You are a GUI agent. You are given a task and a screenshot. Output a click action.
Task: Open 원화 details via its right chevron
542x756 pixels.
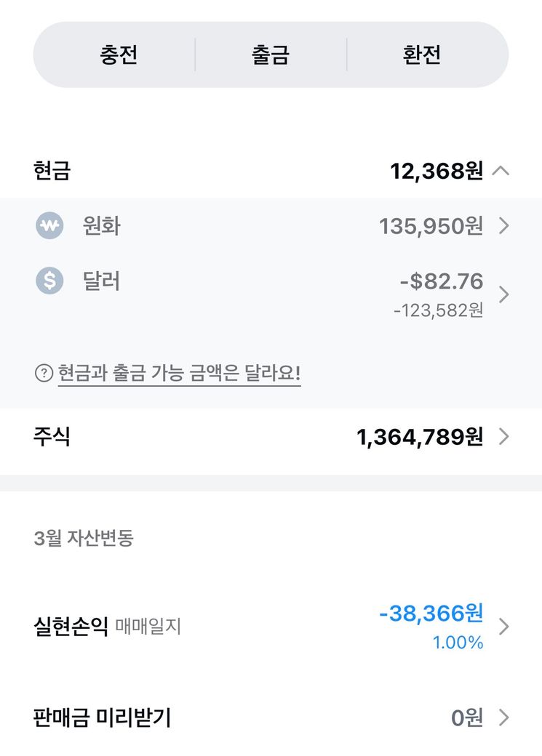pyautogui.click(x=503, y=227)
